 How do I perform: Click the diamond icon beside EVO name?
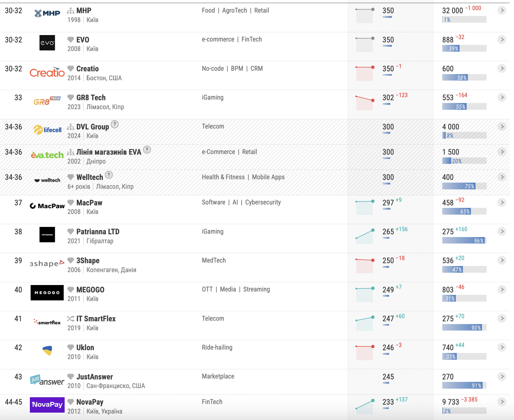70,40
